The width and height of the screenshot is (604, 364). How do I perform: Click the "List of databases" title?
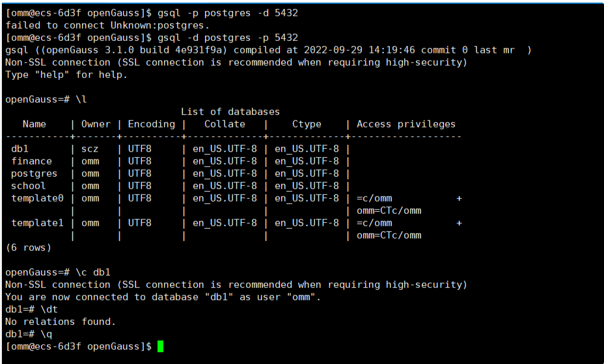[230, 112]
